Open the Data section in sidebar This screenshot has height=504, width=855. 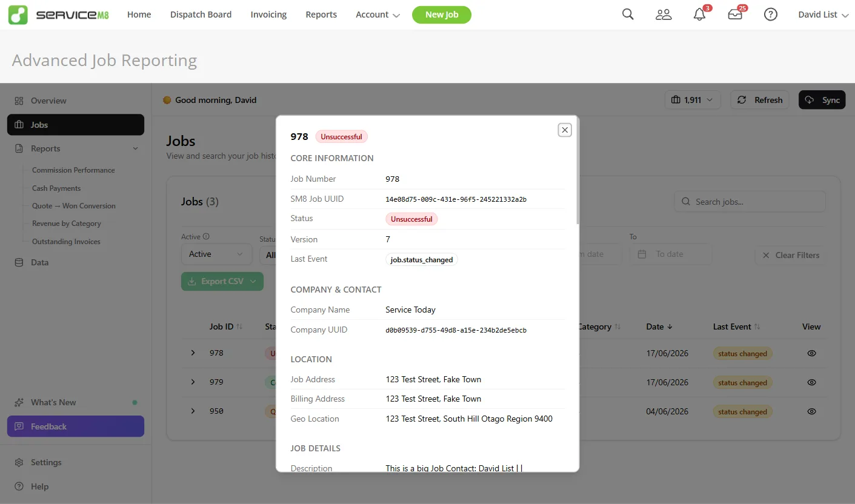click(76, 262)
